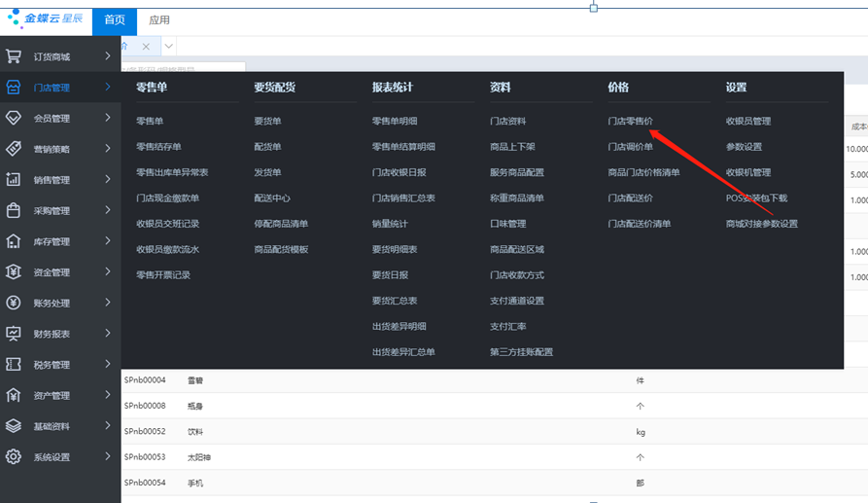Click the 采购管理 bag icon
Viewport: 868px width, 503px height.
click(x=14, y=210)
